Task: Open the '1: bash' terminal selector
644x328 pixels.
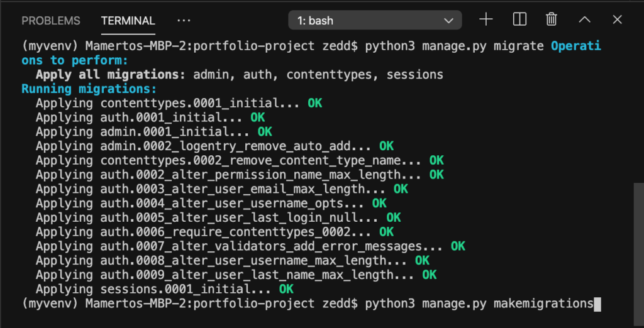Action: point(375,20)
